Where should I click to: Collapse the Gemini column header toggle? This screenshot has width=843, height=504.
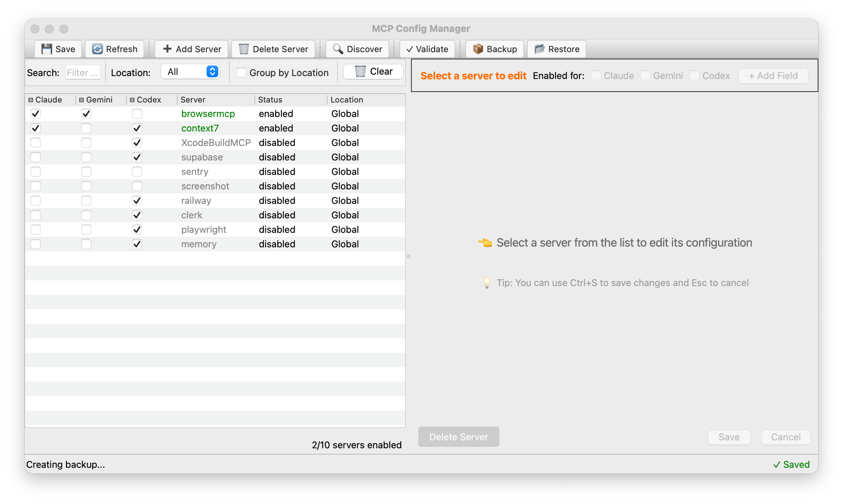(82, 100)
